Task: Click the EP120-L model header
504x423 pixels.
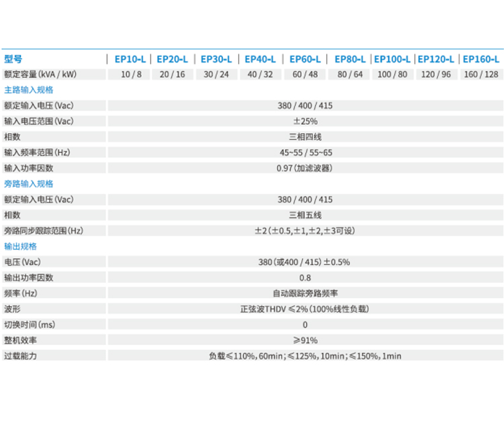Action: click(436, 59)
